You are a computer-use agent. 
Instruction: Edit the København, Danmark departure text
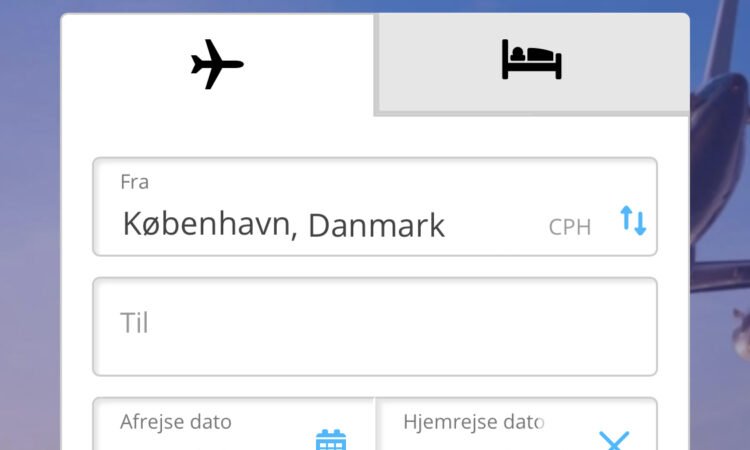click(284, 225)
